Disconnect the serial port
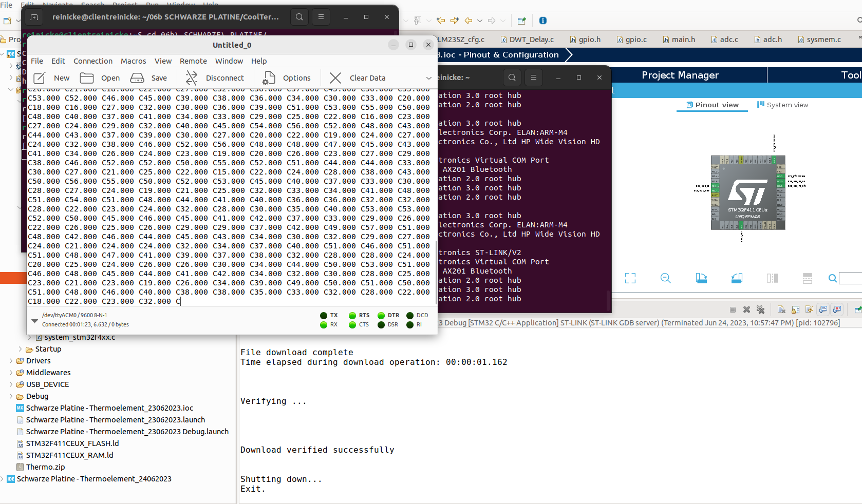This screenshot has width=862, height=504. point(192,78)
